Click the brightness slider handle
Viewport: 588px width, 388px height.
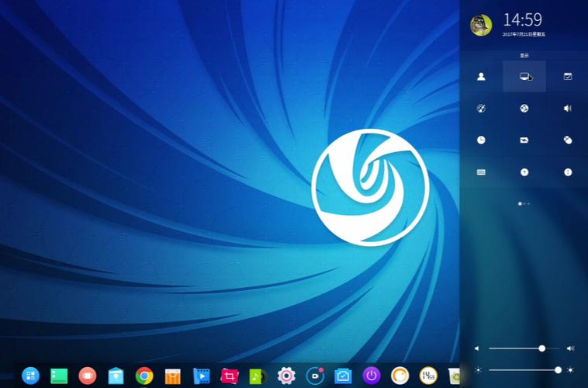(x=558, y=370)
